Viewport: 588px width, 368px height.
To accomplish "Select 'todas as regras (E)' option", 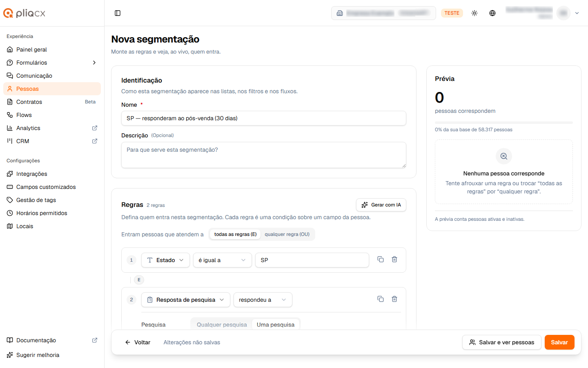I will click(235, 234).
